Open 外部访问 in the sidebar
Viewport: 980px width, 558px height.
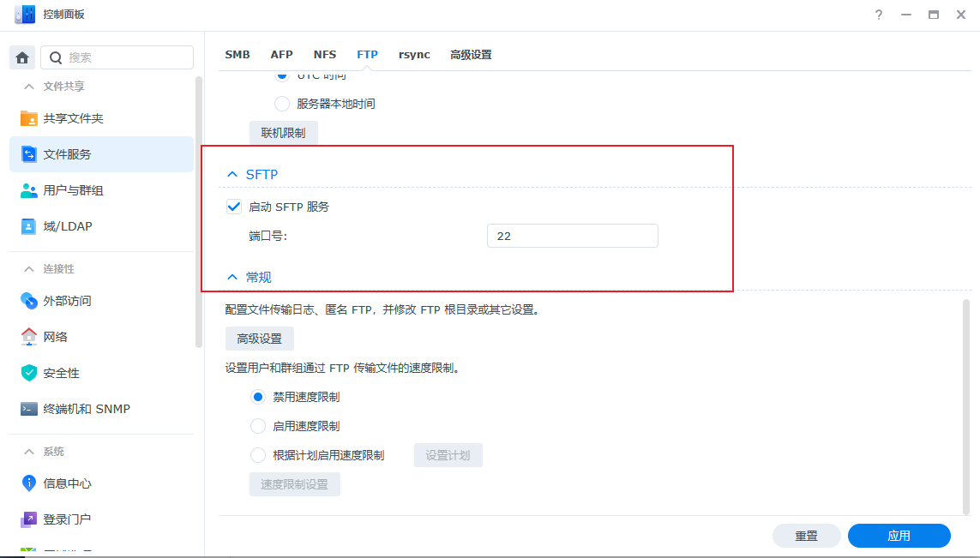pos(101,301)
